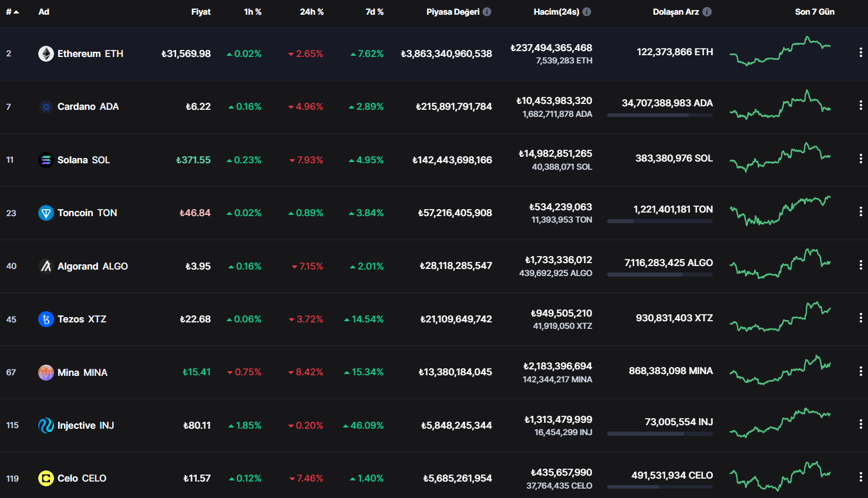Click the Ethereum coin logo
The height and width of the screenshot is (498, 868).
[46, 53]
